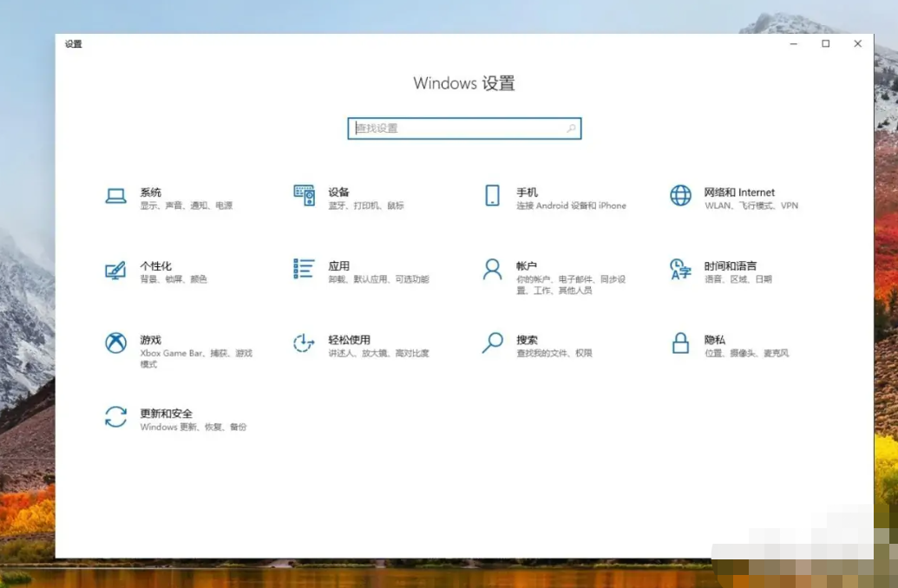Click magnifier icon inside the search box
898x588 pixels.
(x=571, y=128)
